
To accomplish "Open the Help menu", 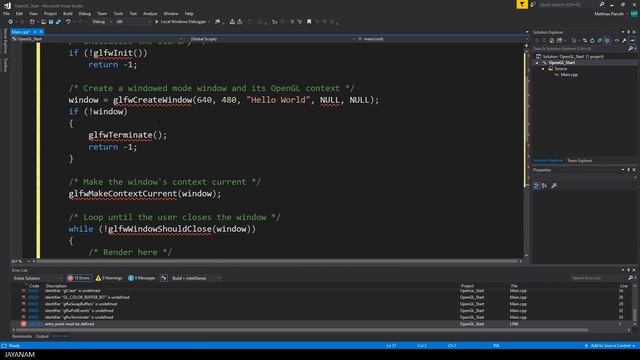I will point(189,13).
